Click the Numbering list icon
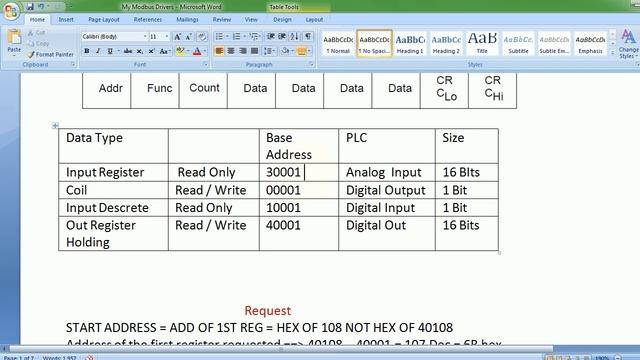The width and height of the screenshot is (640, 360). (236, 37)
